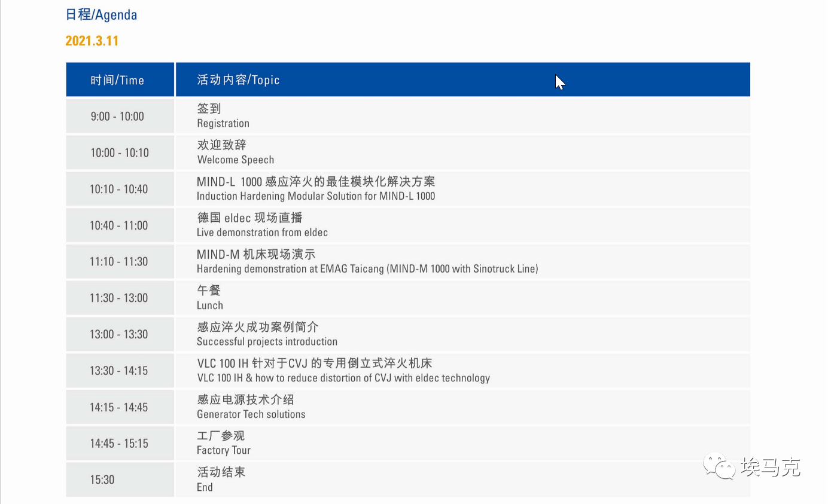This screenshot has width=828, height=504.
Task: Click the date 2021.3.11
Action: [92, 41]
